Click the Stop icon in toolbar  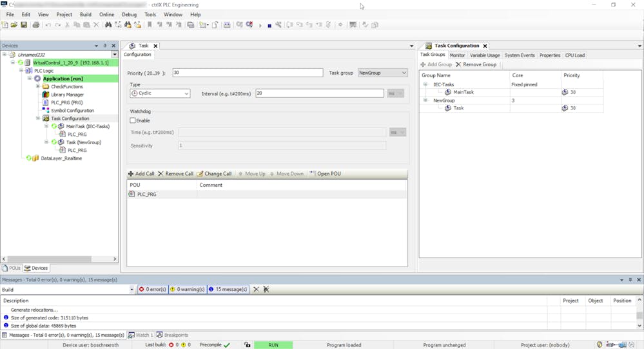(269, 26)
